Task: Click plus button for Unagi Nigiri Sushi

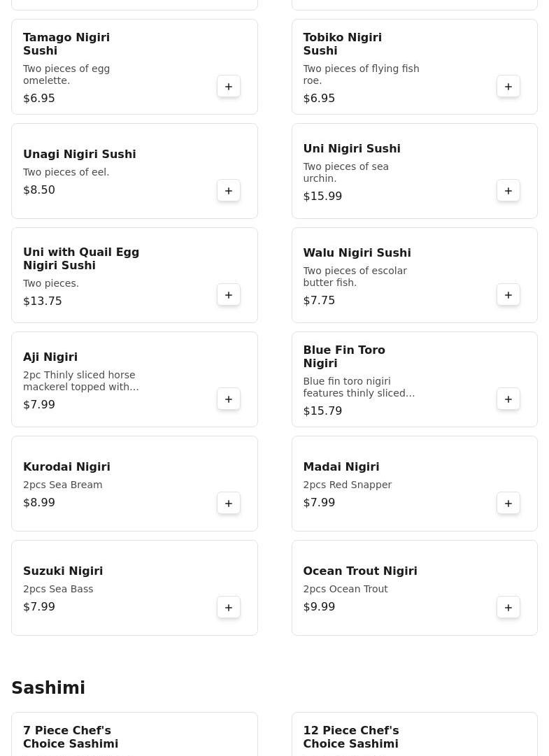Action: click(229, 191)
